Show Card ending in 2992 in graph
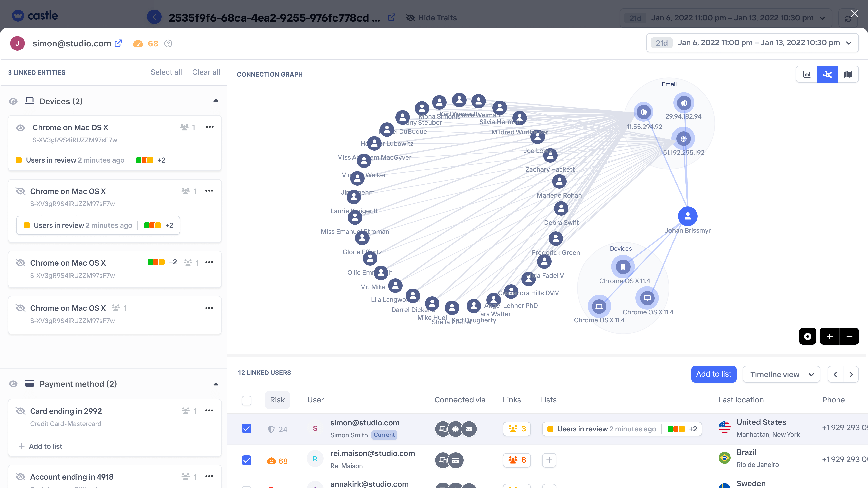Image resolution: width=868 pixels, height=488 pixels. 20,411
